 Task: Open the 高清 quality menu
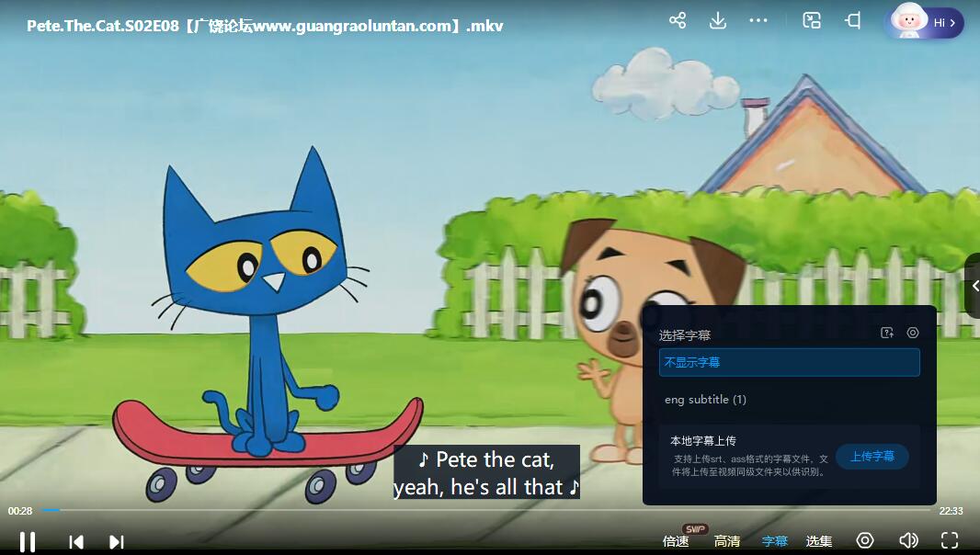click(x=727, y=541)
